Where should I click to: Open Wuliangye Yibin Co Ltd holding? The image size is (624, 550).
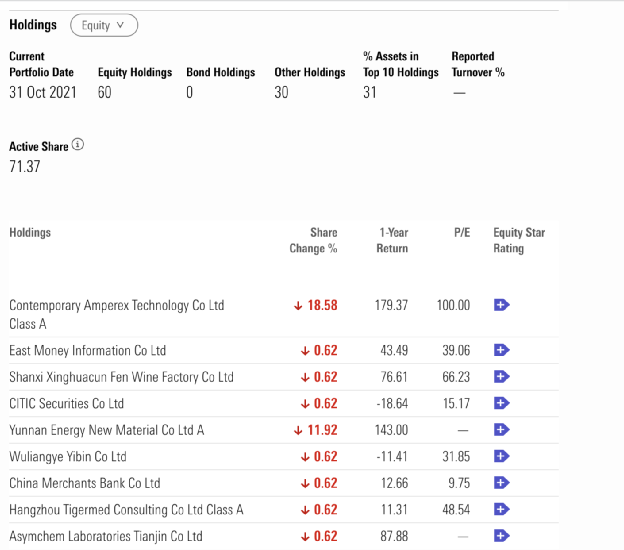[x=68, y=456]
